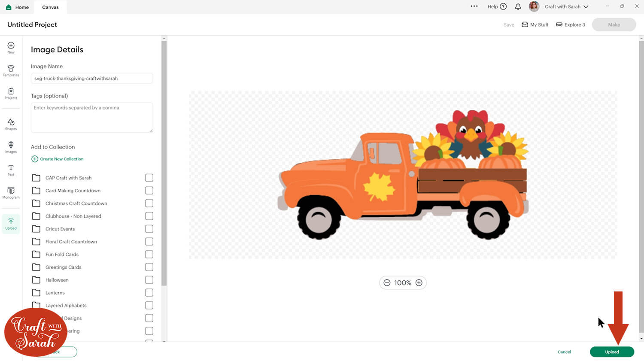Screen dimensions: 644x361
Task: Check the Halloween collection checkbox
Action: [149, 280]
